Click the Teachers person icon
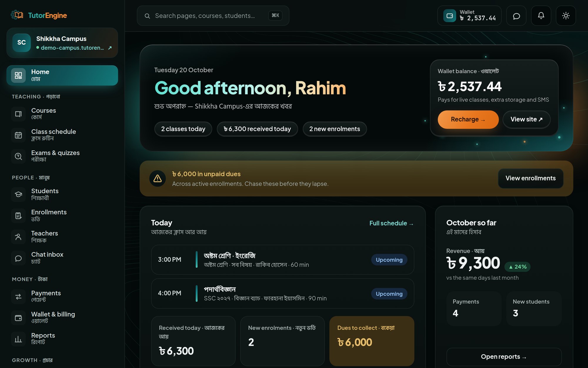Screen dimensions: 588x368 pyautogui.click(x=19, y=237)
